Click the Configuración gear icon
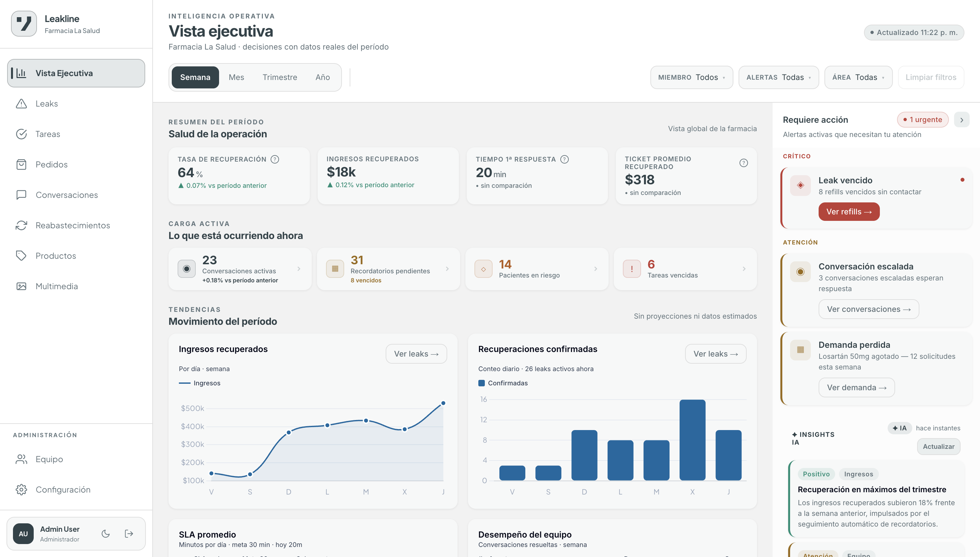Screen dimensions: 980x557 [x=21, y=490]
